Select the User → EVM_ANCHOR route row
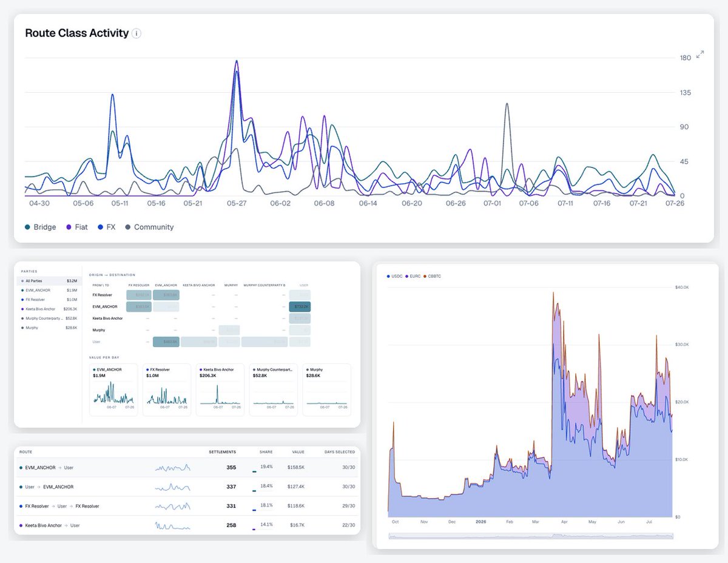728x563 pixels. coord(187,487)
